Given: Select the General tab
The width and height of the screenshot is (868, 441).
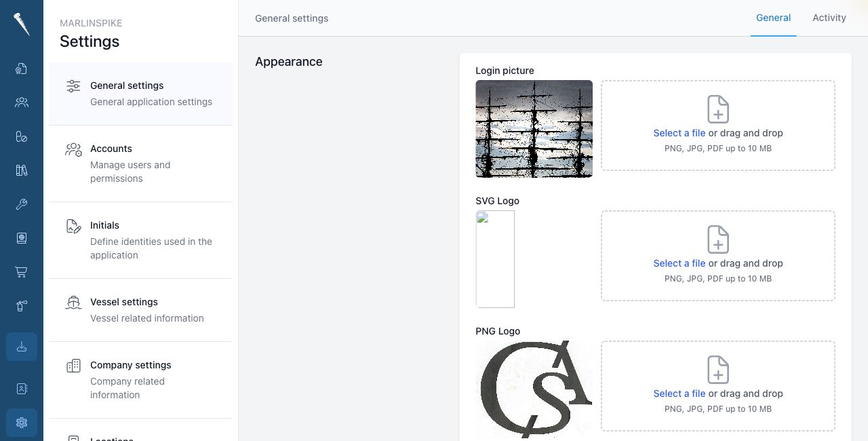Looking at the screenshot, I should [774, 18].
